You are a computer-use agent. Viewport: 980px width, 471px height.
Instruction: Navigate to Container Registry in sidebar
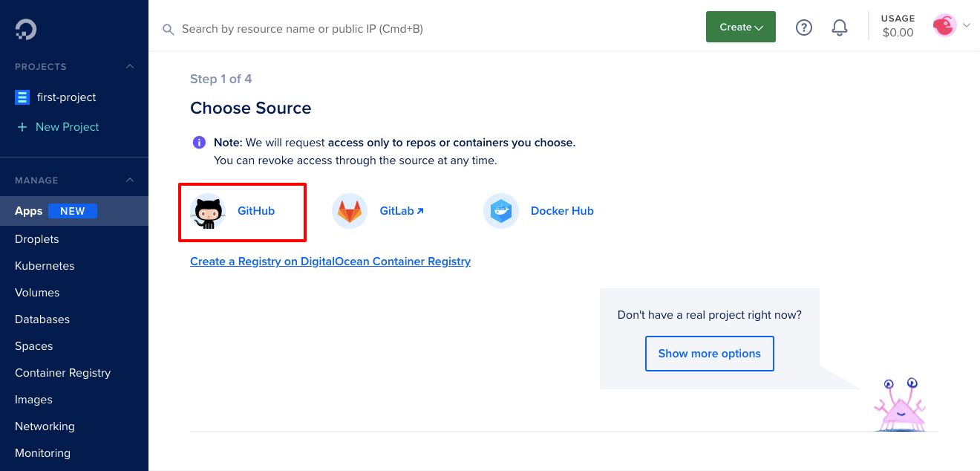[62, 373]
